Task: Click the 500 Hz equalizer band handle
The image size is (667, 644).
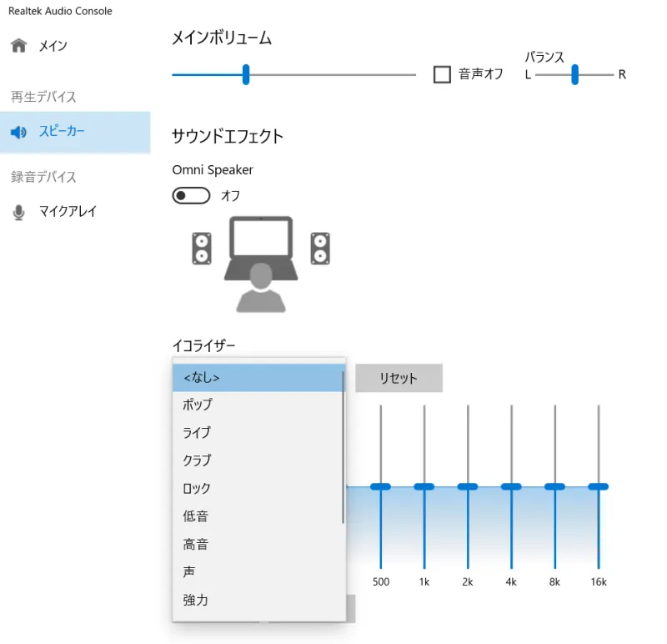Action: (x=381, y=485)
